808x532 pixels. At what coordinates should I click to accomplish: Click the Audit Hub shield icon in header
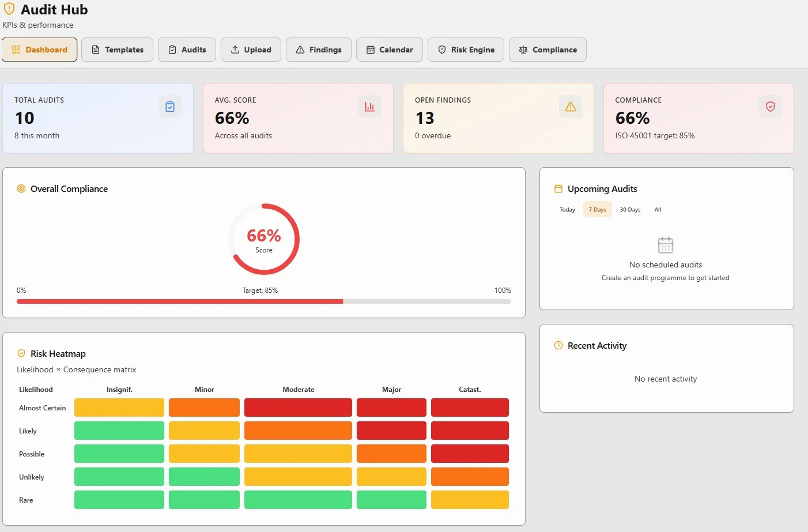[x=8, y=9]
